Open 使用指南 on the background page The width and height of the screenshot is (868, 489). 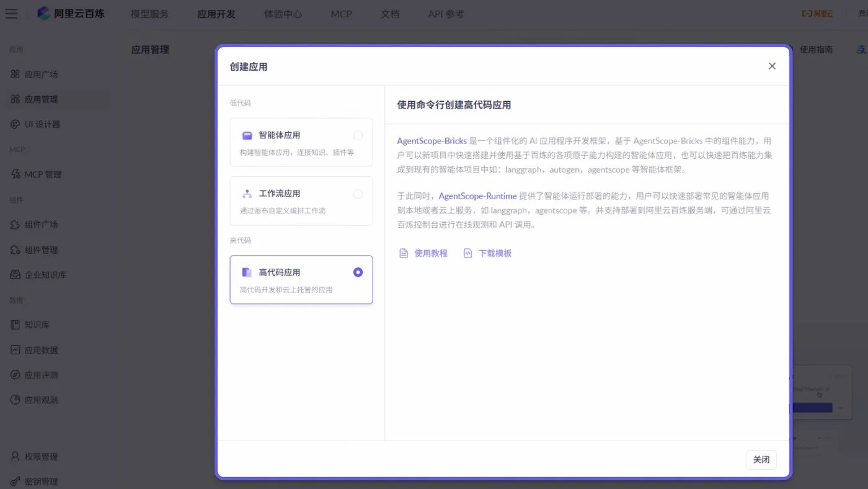(x=816, y=50)
